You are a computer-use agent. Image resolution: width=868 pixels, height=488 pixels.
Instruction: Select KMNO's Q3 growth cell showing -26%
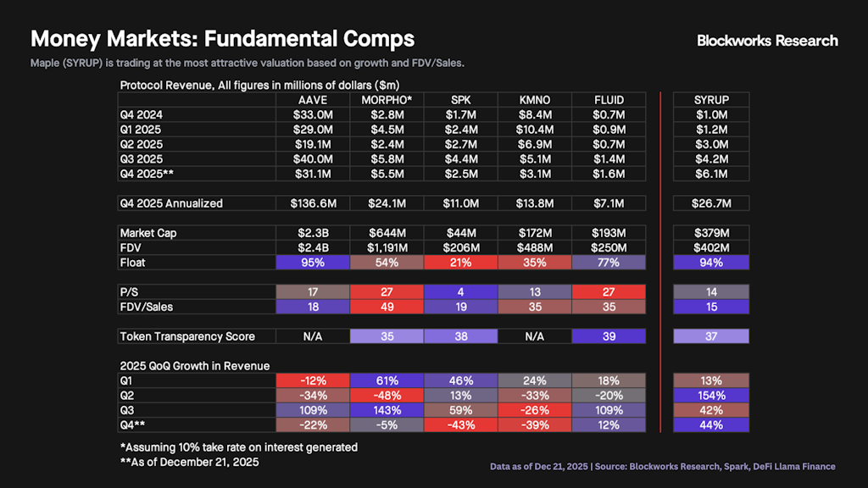(534, 410)
